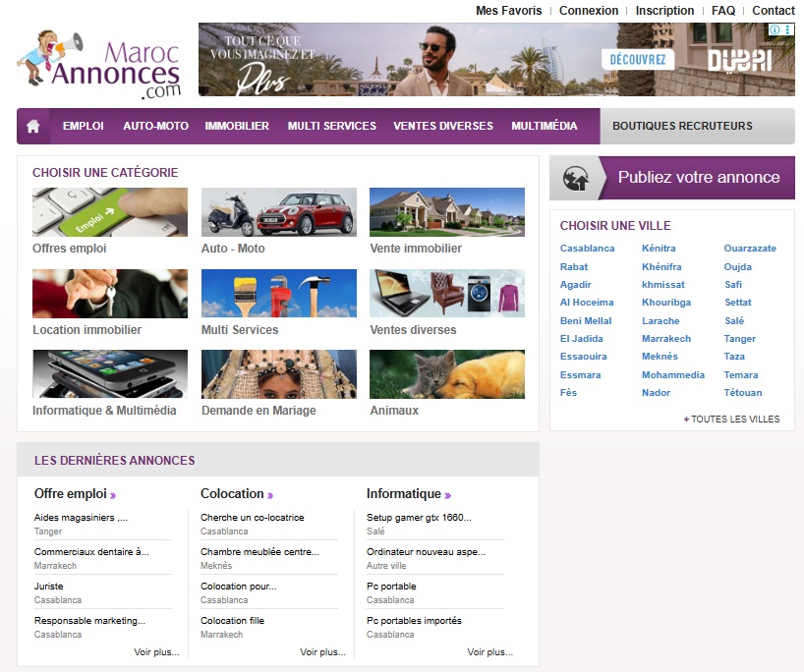804x672 pixels.
Task: Open Responsable marketing job ad
Action: [89, 621]
